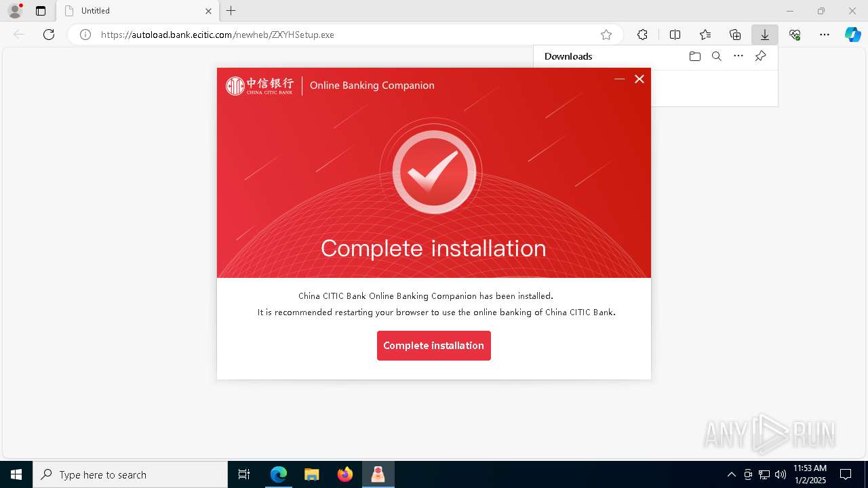Open Edge Settings and more menu
This screenshot has width=868, height=488.
pyautogui.click(x=825, y=35)
